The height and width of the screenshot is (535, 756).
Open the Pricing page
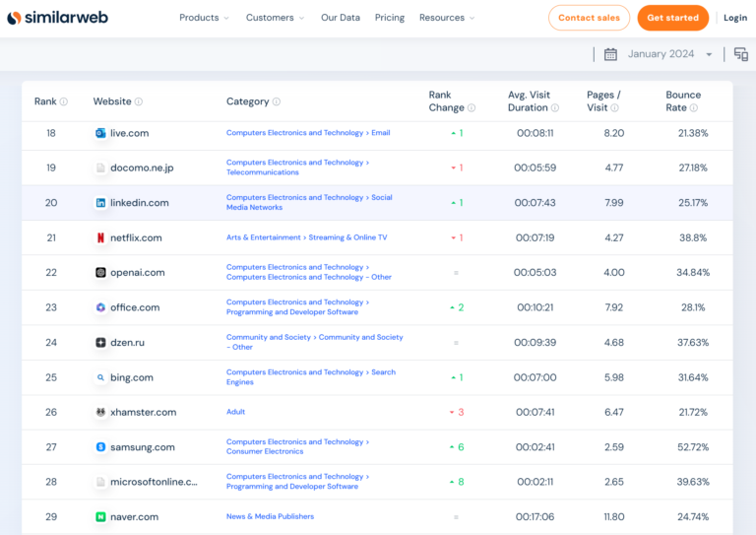coord(390,18)
